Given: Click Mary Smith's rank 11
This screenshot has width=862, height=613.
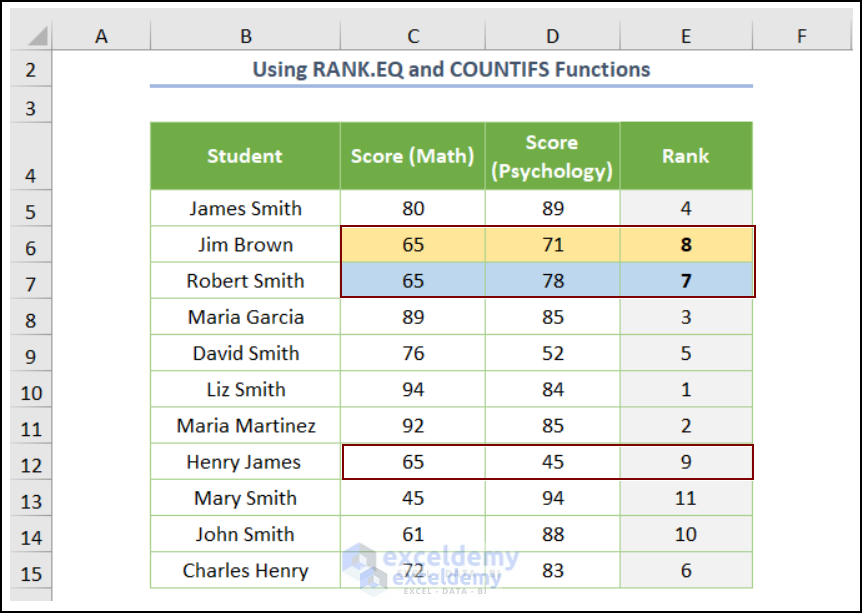Looking at the screenshot, I should [686, 498].
